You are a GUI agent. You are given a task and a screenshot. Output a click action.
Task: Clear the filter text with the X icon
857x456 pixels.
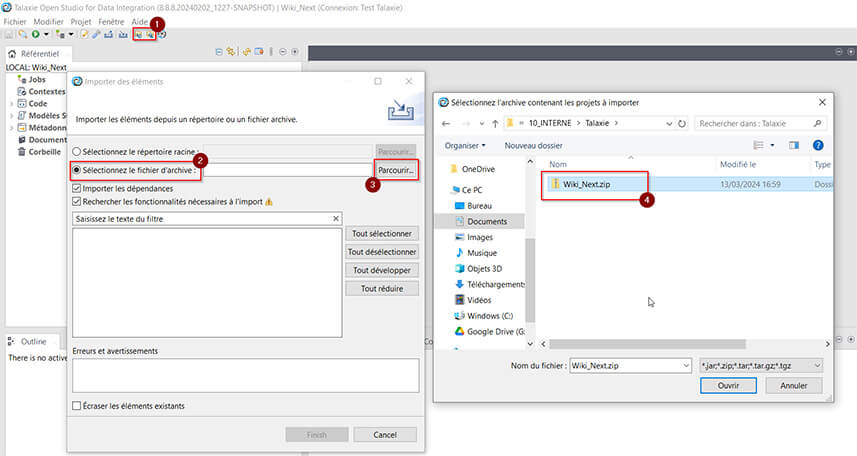336,219
